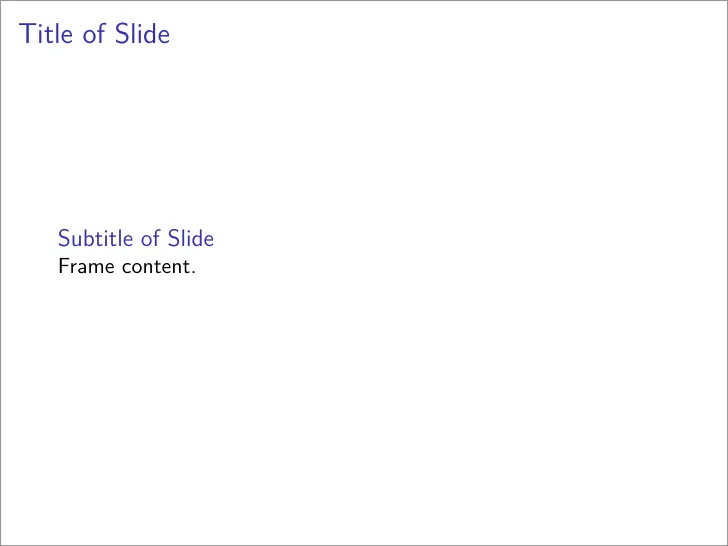Click the final "e" of the subtitle line
The width and height of the screenshot is (728, 546).
pos(208,241)
